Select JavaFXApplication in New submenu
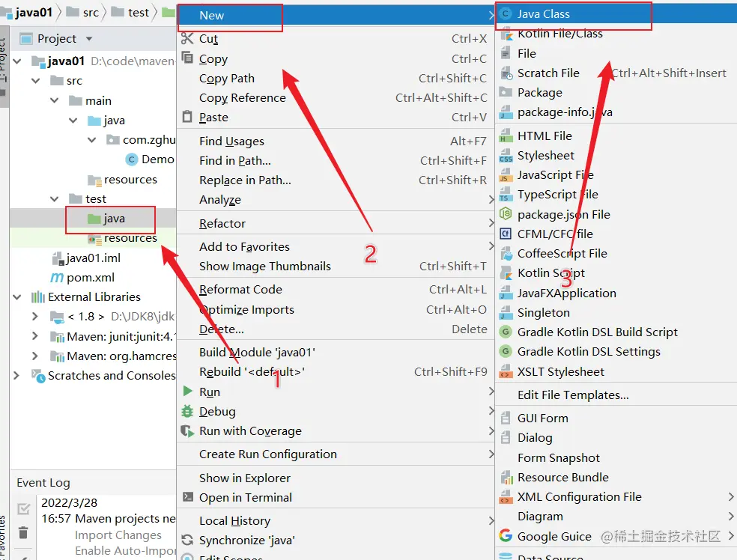This screenshot has width=737, height=560. pyautogui.click(x=616, y=293)
